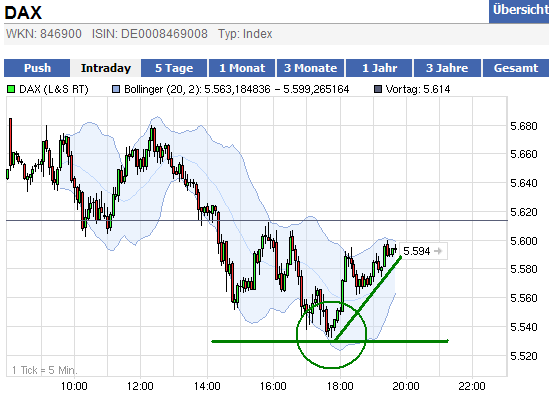Screen dimensions: 549x396
Task: Open the Übersicht button
Action: 519,11
